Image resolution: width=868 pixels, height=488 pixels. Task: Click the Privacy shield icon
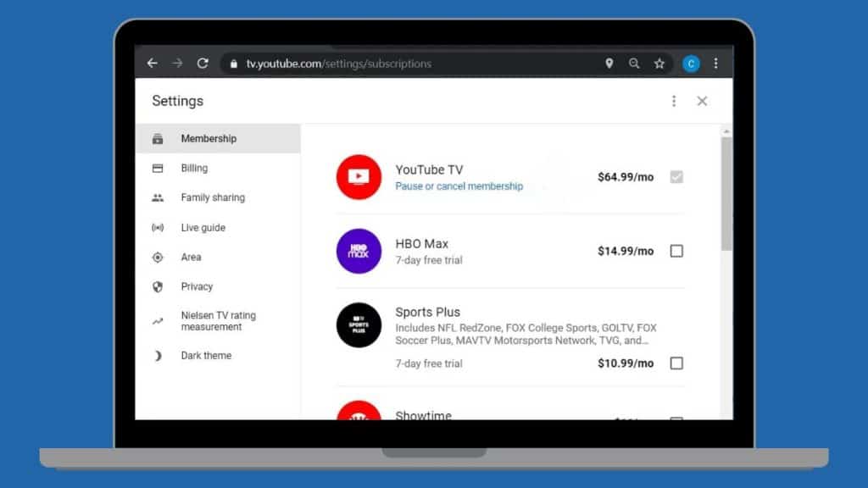158,286
